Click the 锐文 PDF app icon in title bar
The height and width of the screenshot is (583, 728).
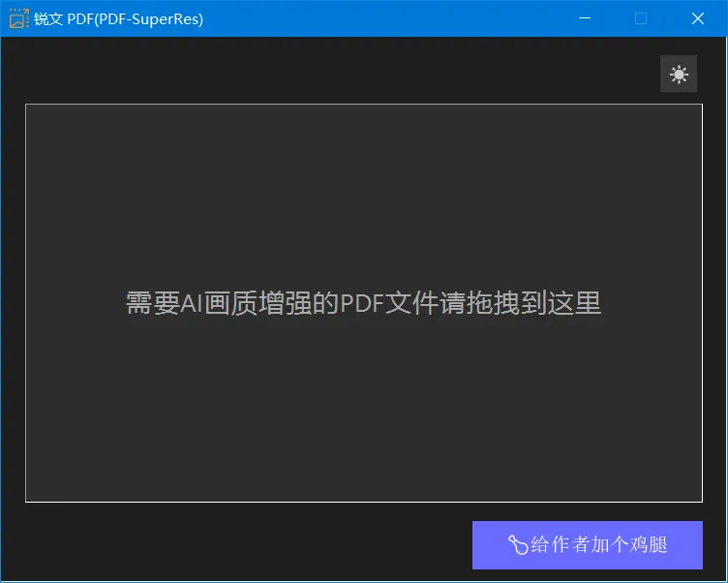coord(19,18)
